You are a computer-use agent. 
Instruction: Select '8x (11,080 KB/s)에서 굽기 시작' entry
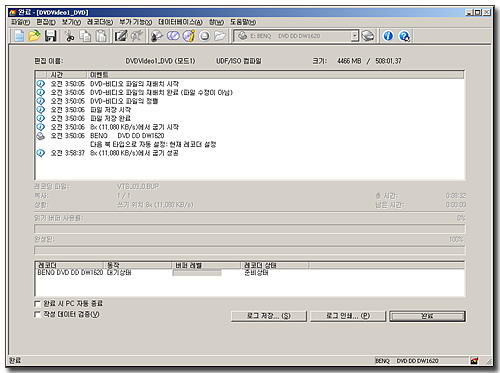tap(134, 127)
